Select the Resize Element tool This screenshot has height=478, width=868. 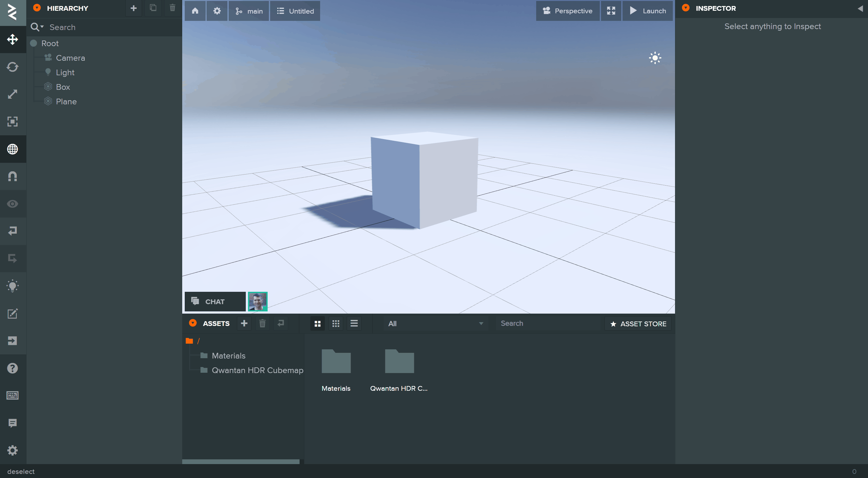tap(12, 121)
